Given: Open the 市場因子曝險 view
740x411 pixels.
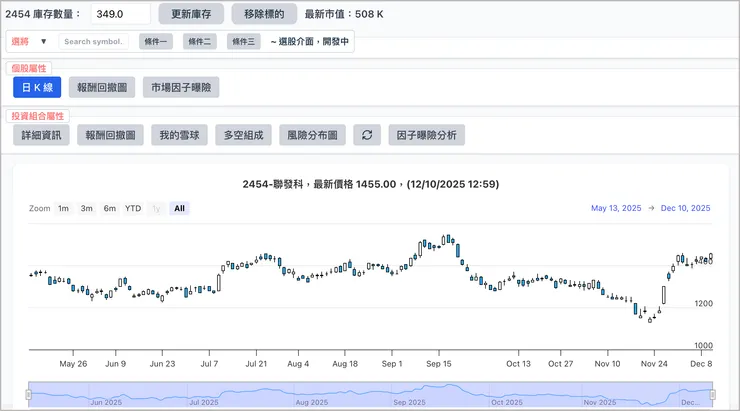Looking at the screenshot, I should (x=181, y=87).
